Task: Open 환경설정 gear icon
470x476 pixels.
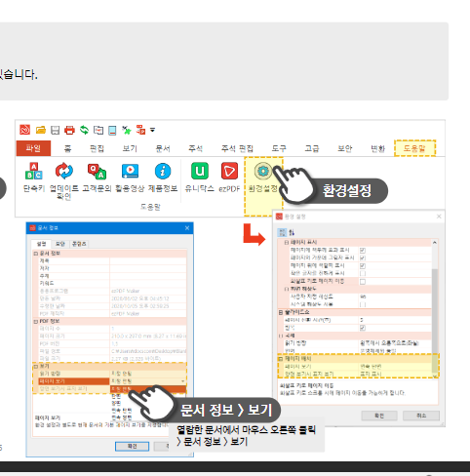Action: point(263,171)
